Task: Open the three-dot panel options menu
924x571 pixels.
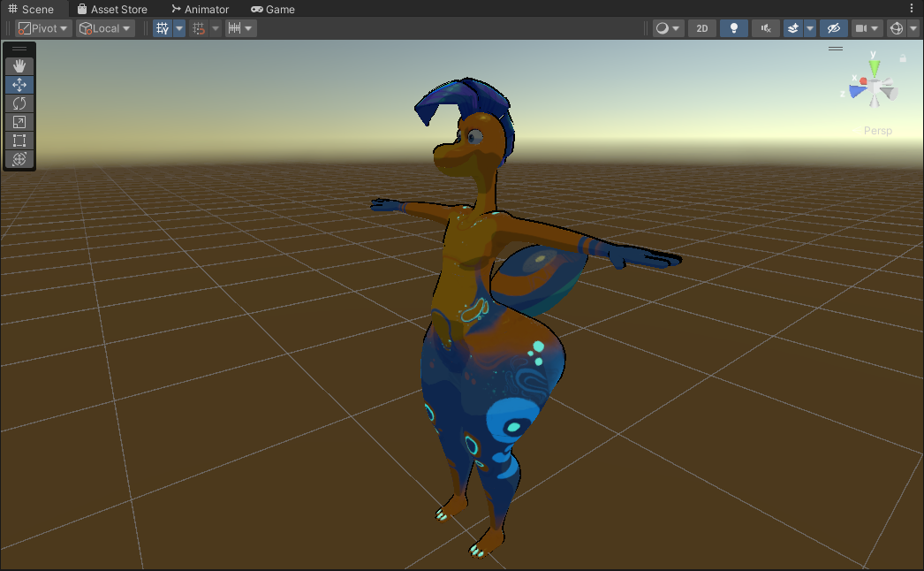Action: 912,8
